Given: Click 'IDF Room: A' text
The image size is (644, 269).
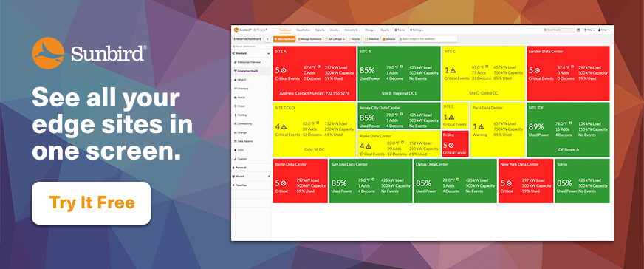Looking at the screenshot, I should point(568,149).
